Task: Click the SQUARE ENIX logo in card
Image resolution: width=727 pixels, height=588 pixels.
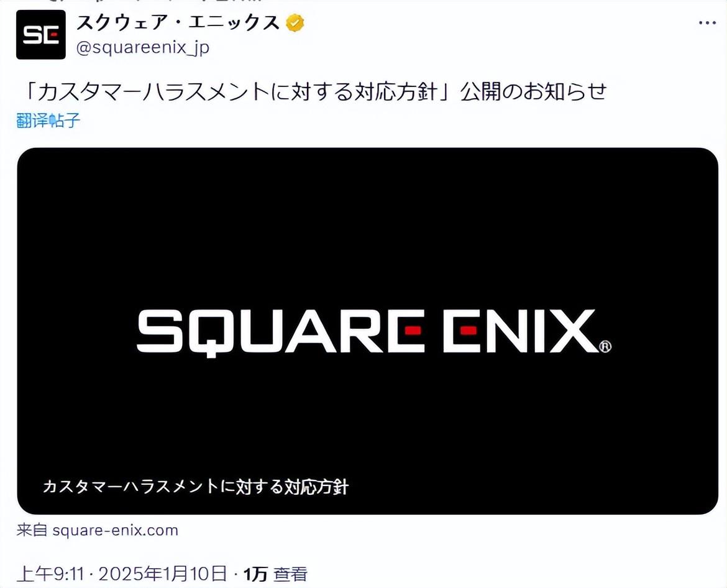Action: click(x=374, y=332)
